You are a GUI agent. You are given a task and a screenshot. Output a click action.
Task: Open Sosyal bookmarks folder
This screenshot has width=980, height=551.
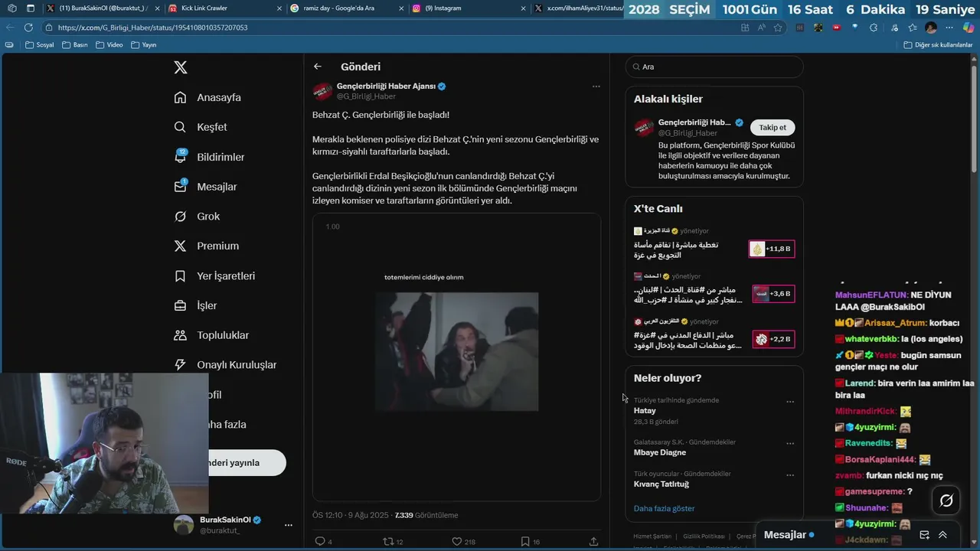[40, 45]
